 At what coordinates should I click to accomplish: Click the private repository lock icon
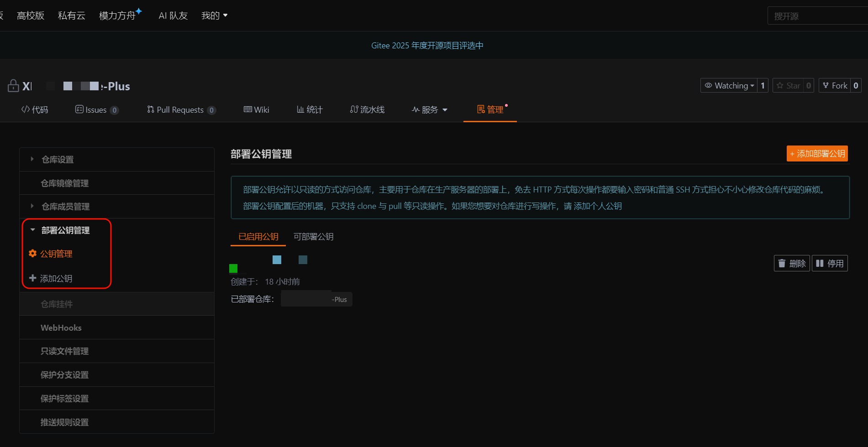point(13,86)
